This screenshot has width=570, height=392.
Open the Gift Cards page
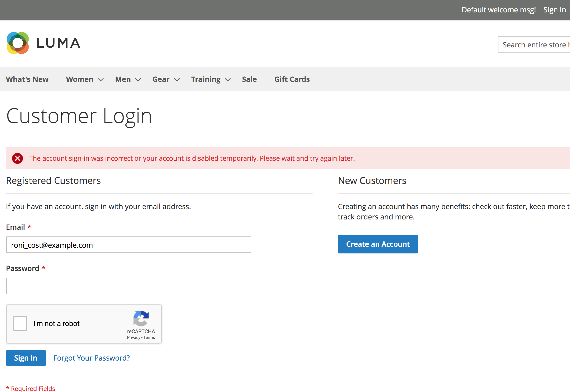point(292,79)
